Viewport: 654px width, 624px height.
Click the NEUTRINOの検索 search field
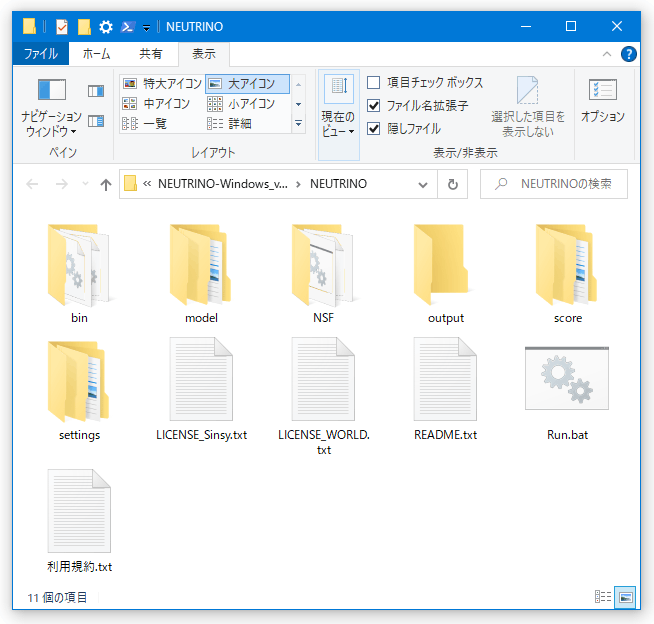pos(553,184)
